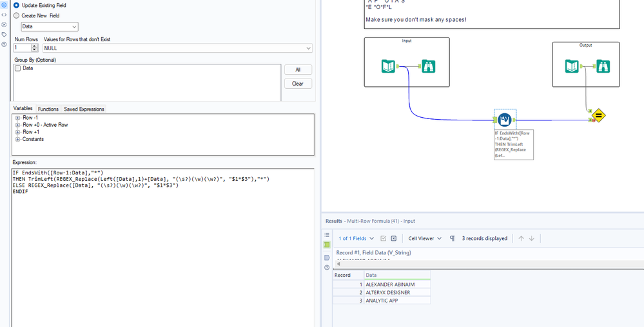
Task: Select the Browse tool in Input container
Action: 429,66
